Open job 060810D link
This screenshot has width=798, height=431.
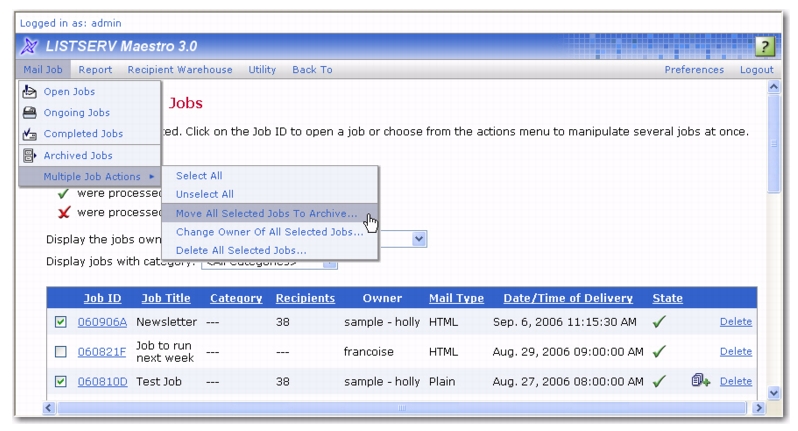[x=102, y=382]
